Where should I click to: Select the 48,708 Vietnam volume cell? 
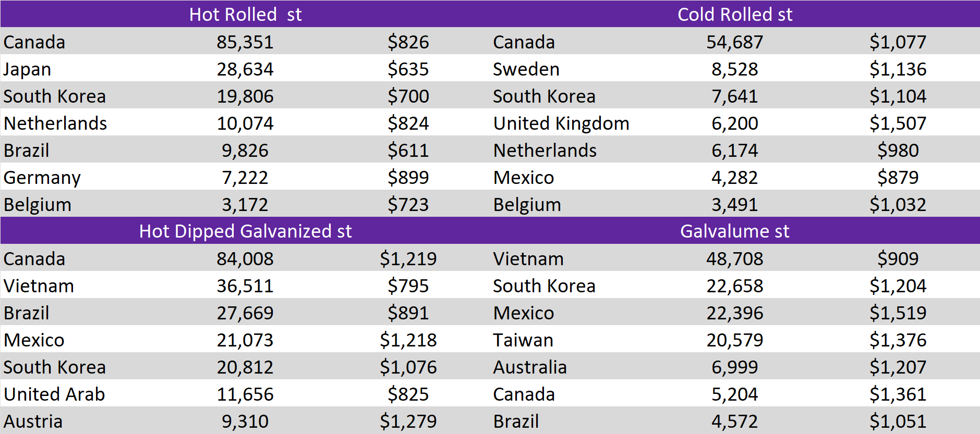[x=734, y=259]
